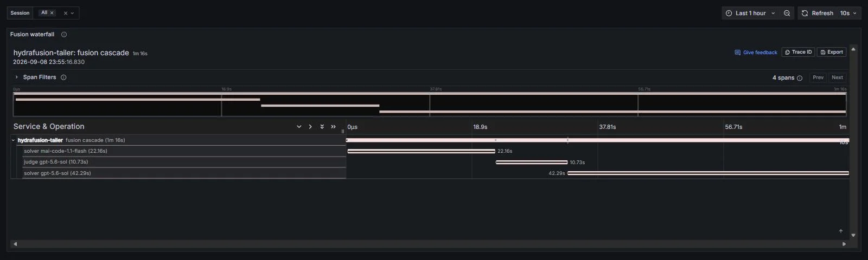Click the 10.73s judge span bar
This screenshot has width=868, height=260.
[532, 162]
